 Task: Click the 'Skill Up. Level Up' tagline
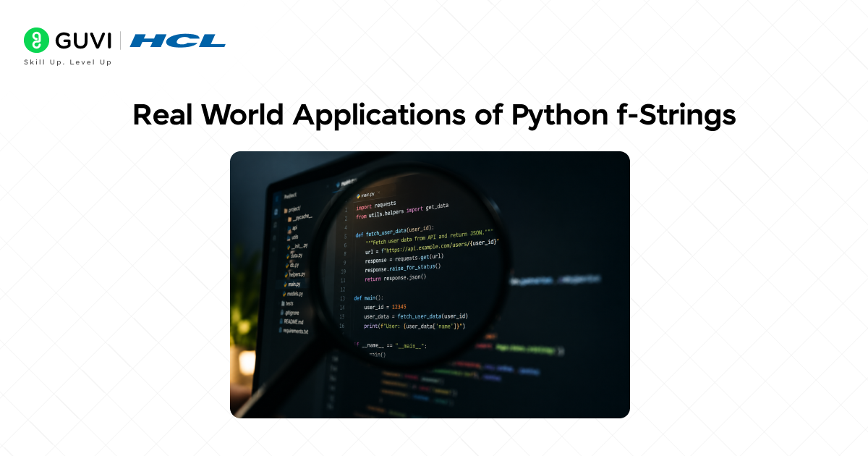[x=67, y=62]
